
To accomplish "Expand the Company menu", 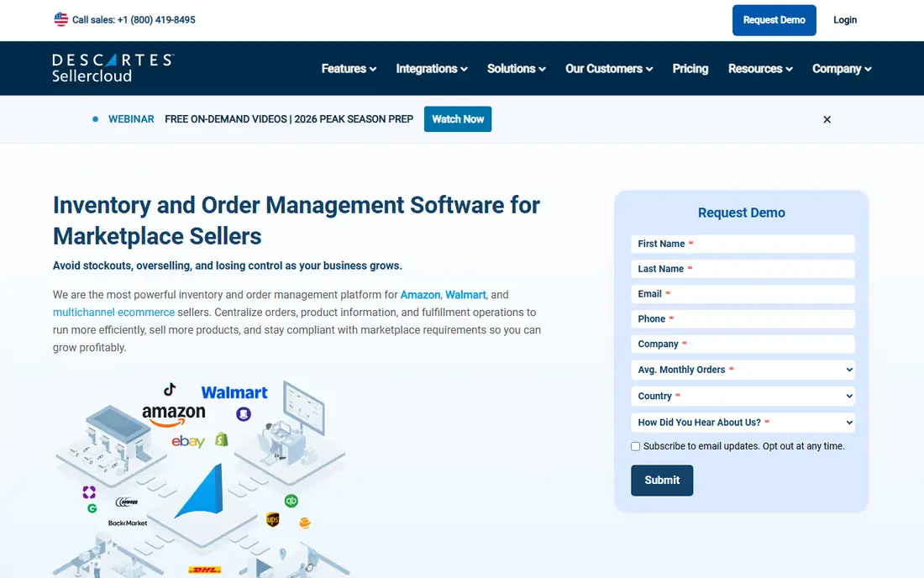I will (842, 69).
